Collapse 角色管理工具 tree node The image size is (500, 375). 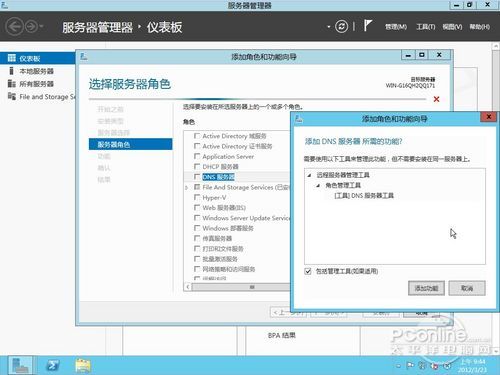pyautogui.click(x=319, y=185)
